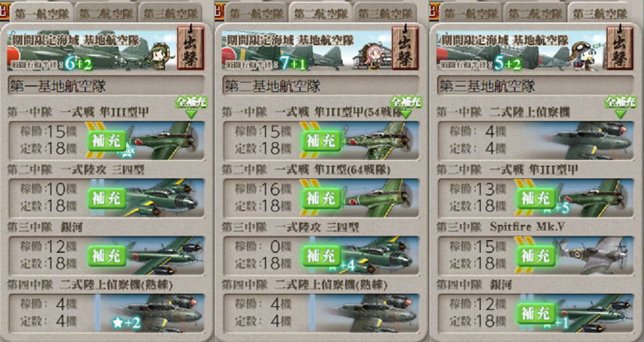
Task: Click the 出撃 wooden sign in first air base panel
Action: click(190, 48)
